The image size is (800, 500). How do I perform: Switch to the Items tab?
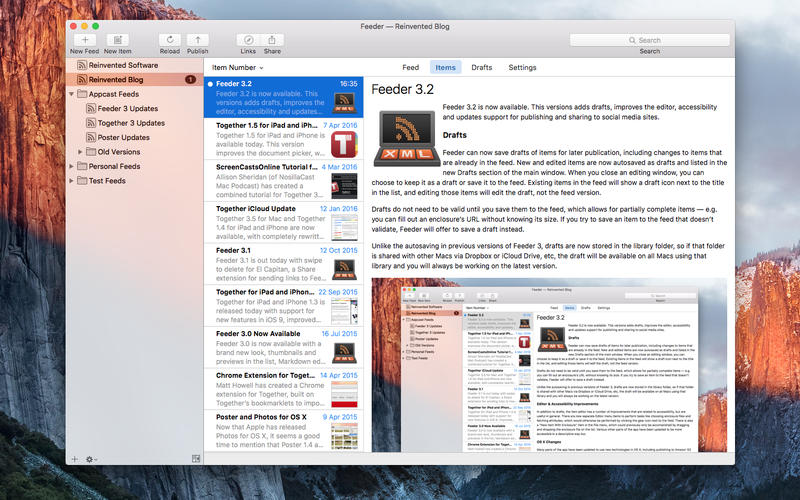(445, 67)
